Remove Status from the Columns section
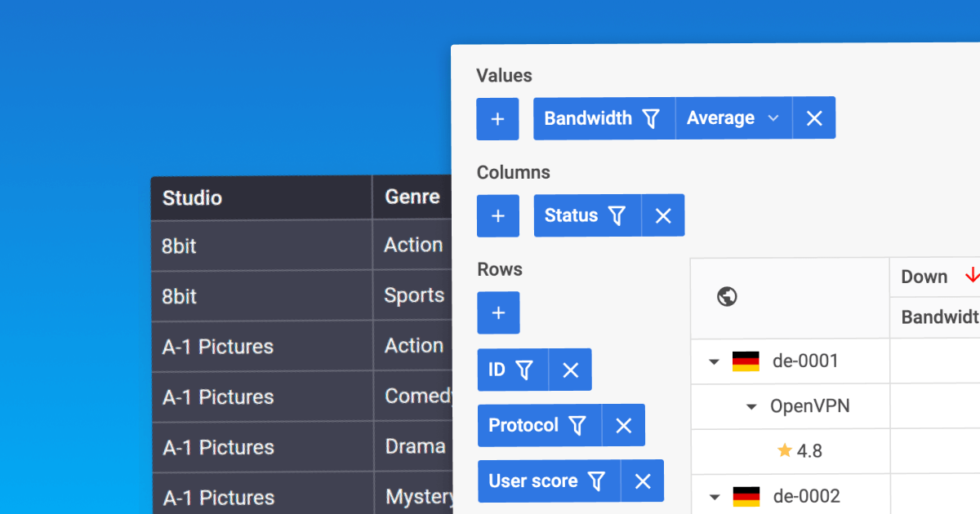980x514 pixels. point(662,215)
